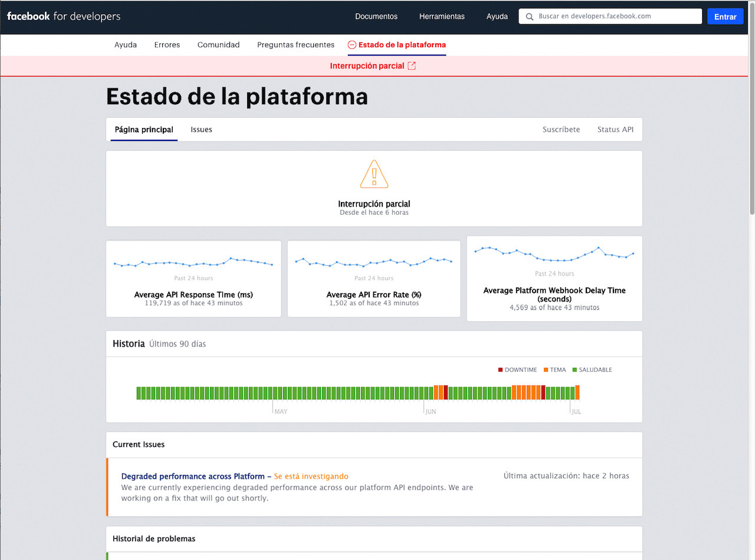Image resolution: width=755 pixels, height=560 pixels.
Task: Click the Suscríbete link
Action: tap(561, 129)
